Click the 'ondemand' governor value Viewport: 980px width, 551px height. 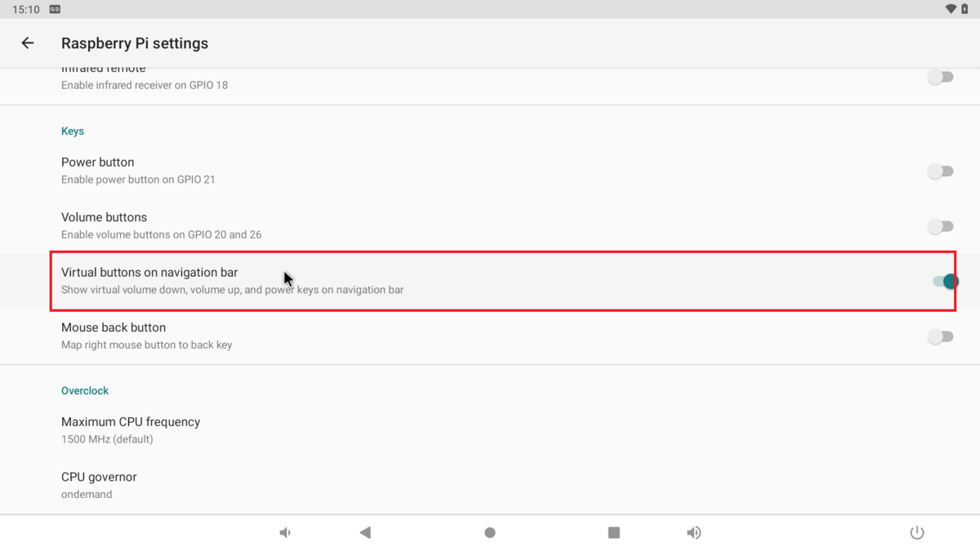[87, 495]
